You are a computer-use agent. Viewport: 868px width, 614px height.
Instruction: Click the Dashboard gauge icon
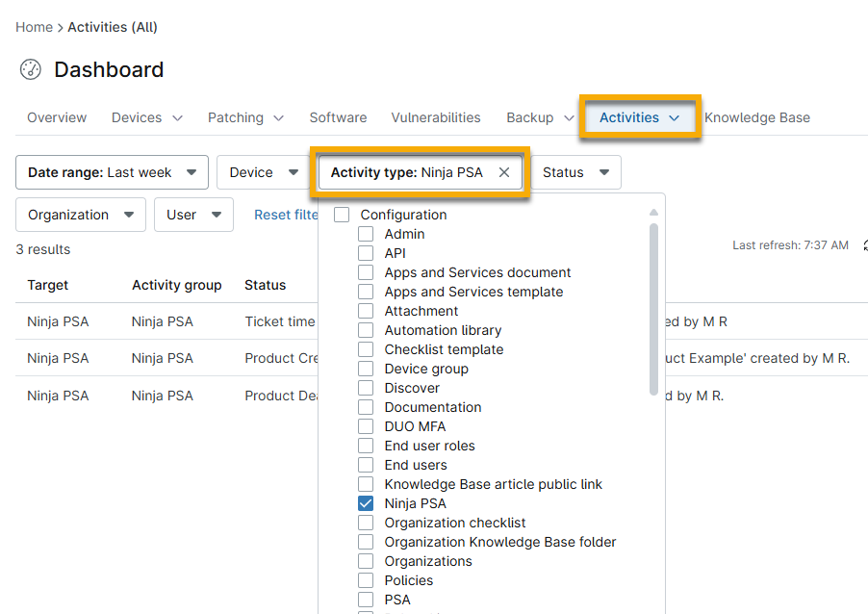coord(31,69)
